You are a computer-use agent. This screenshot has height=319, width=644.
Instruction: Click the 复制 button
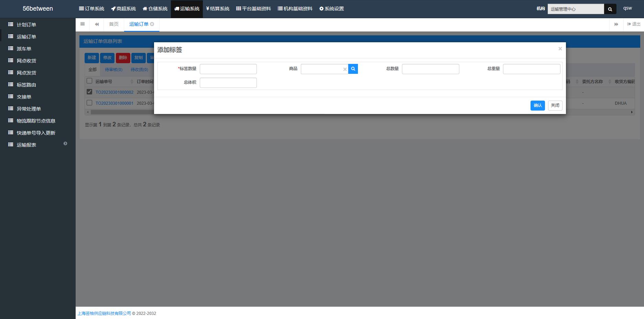point(139,58)
